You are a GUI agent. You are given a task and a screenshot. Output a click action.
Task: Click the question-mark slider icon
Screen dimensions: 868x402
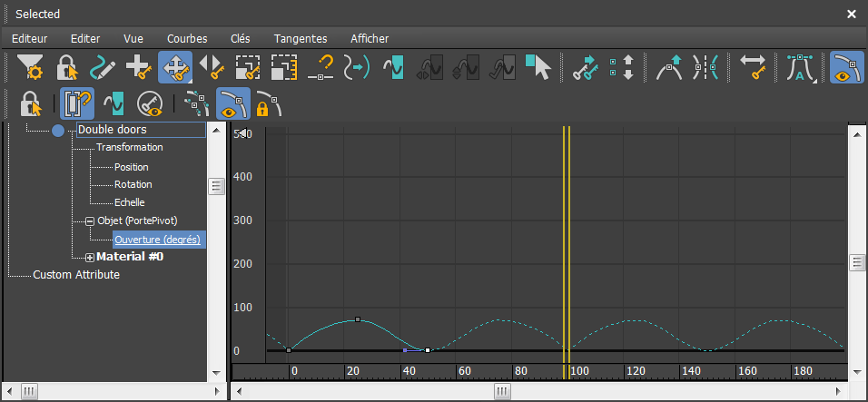pyautogui.click(x=321, y=67)
